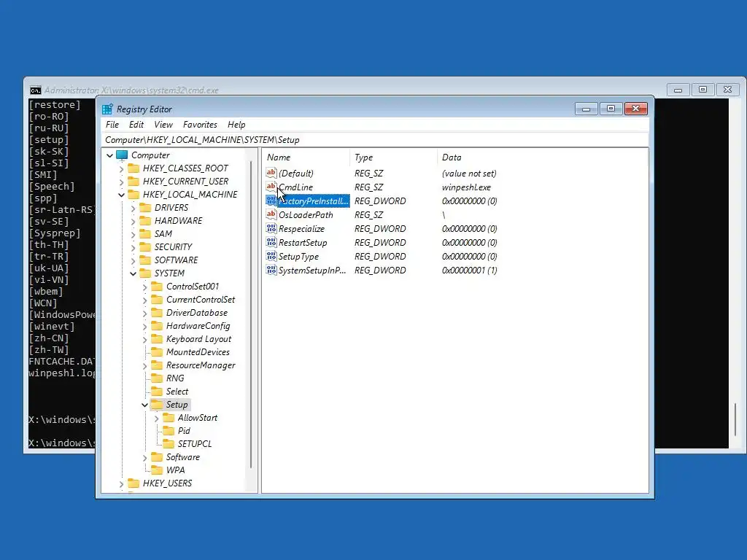The height and width of the screenshot is (560, 747).
Task: Collapse the Computer root node
Action: (110, 155)
